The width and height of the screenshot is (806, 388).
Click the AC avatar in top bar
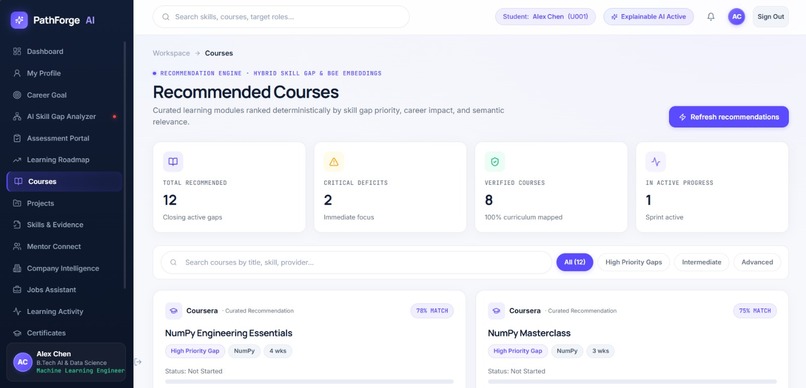point(737,16)
